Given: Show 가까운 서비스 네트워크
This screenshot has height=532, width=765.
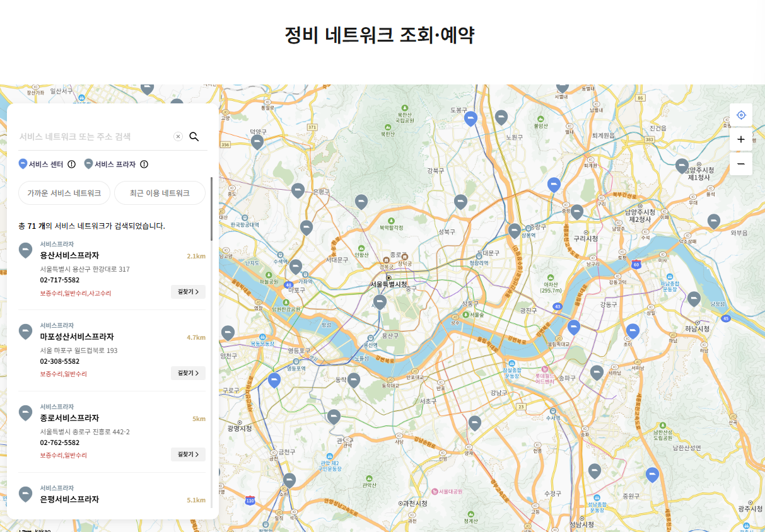Looking at the screenshot, I should pyautogui.click(x=64, y=193).
